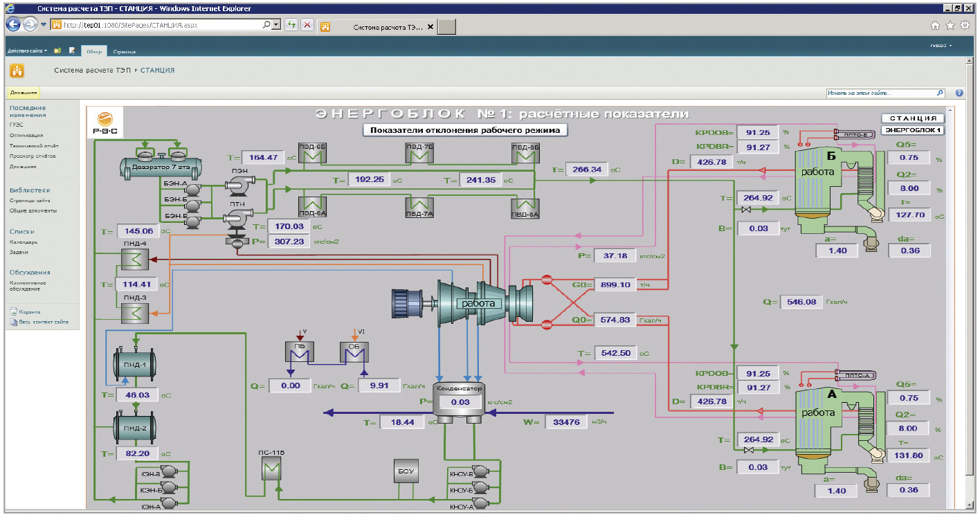This screenshot has width=980, height=517.
Task: Click the browse up folder icon
Action: point(57,51)
